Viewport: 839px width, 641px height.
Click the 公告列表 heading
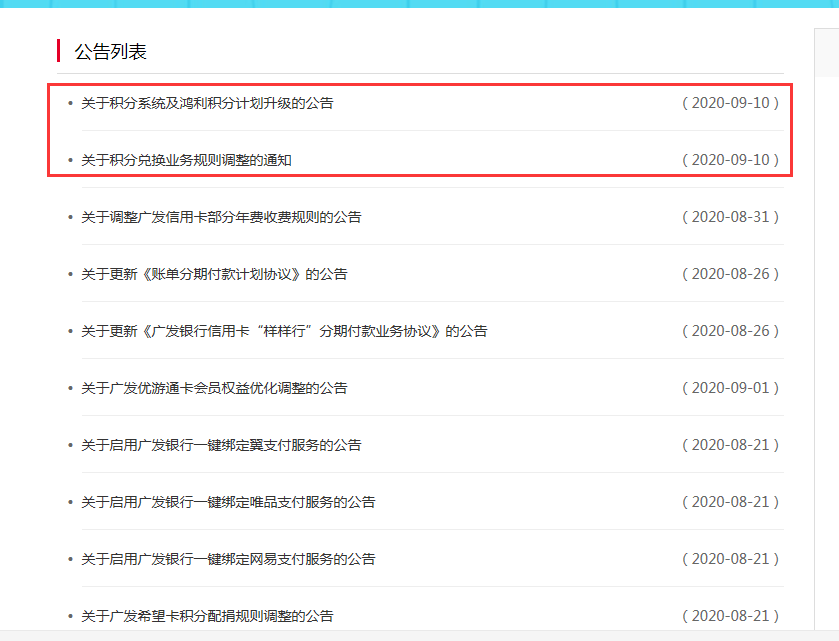click(110, 51)
